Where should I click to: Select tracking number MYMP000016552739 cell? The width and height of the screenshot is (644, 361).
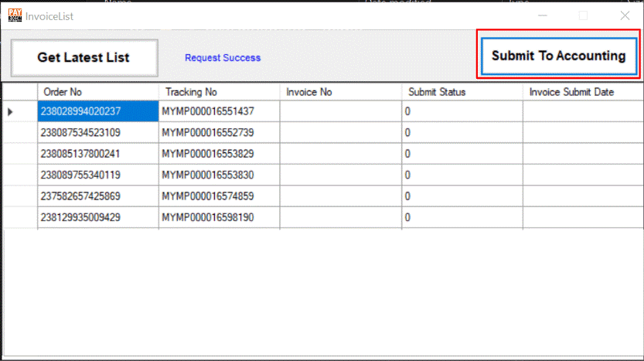[x=219, y=133]
